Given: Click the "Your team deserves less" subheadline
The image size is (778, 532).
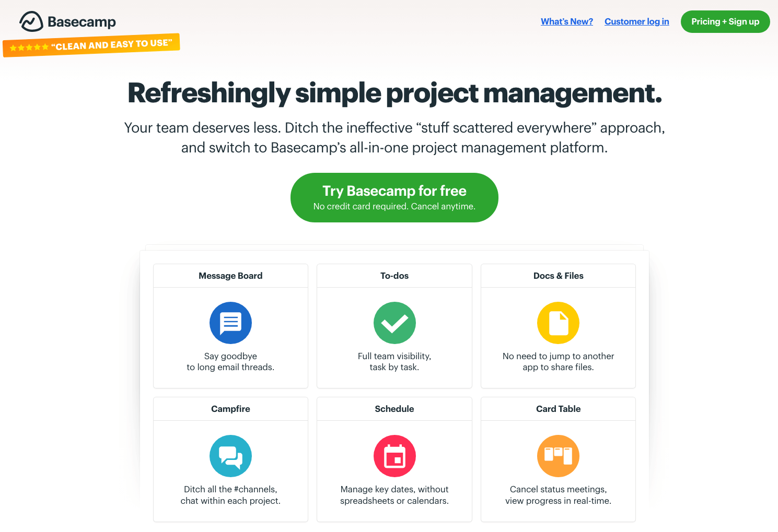Looking at the screenshot, I should point(394,138).
